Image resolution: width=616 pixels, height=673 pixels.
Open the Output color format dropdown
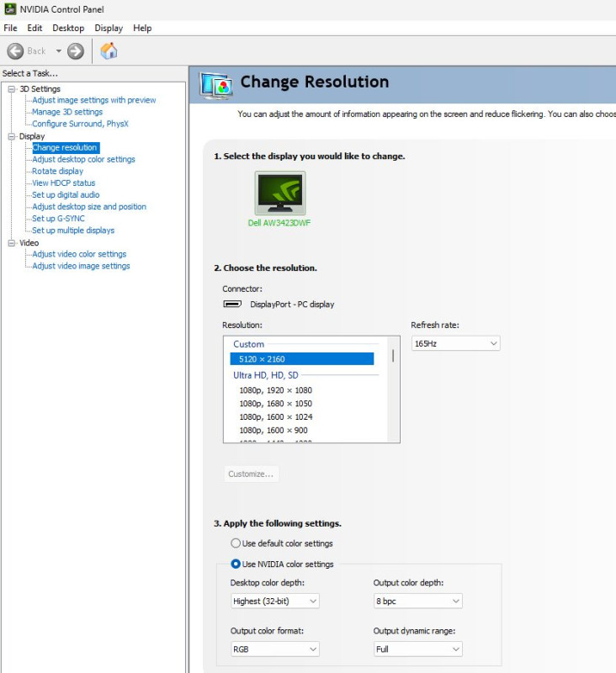click(x=275, y=649)
